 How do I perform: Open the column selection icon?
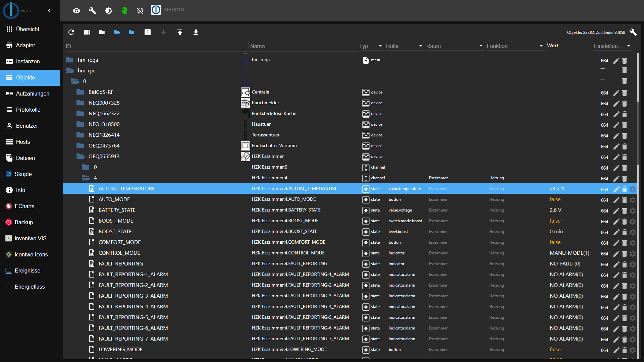coord(87,32)
